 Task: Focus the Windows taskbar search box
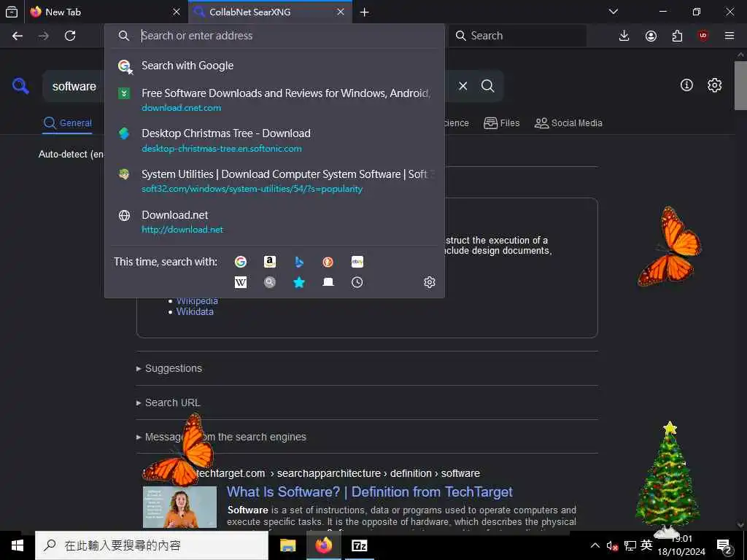[152, 545]
